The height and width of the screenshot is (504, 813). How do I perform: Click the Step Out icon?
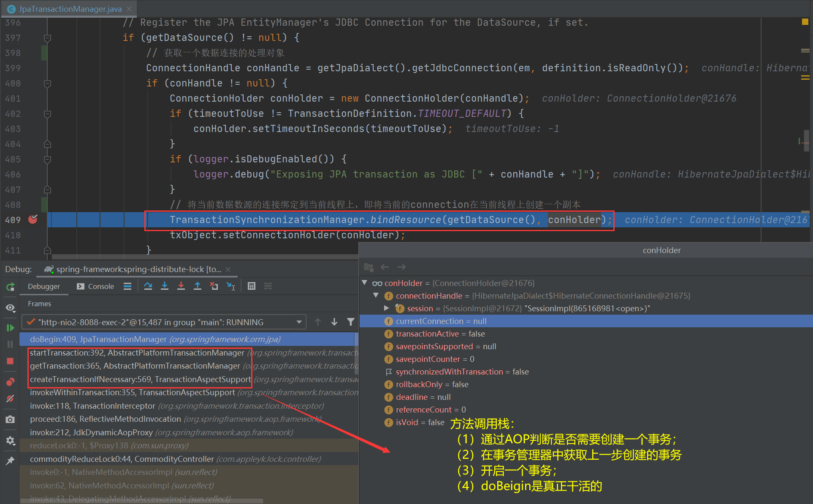[197, 286]
